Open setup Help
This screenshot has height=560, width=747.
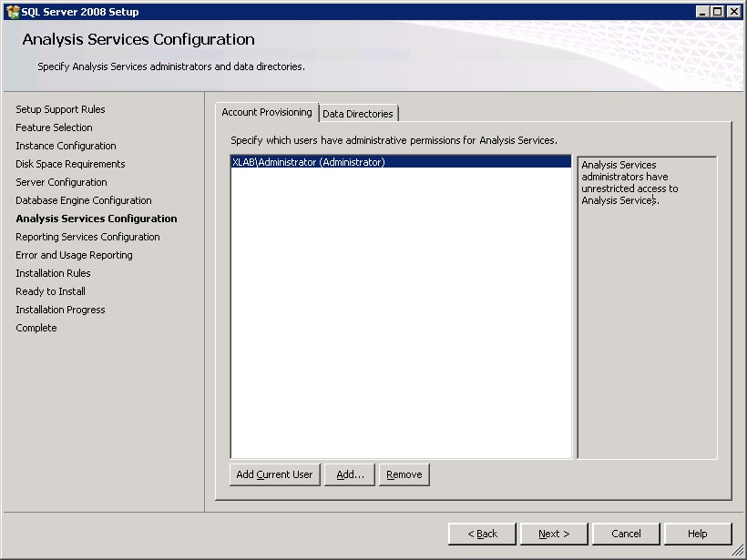point(698,534)
